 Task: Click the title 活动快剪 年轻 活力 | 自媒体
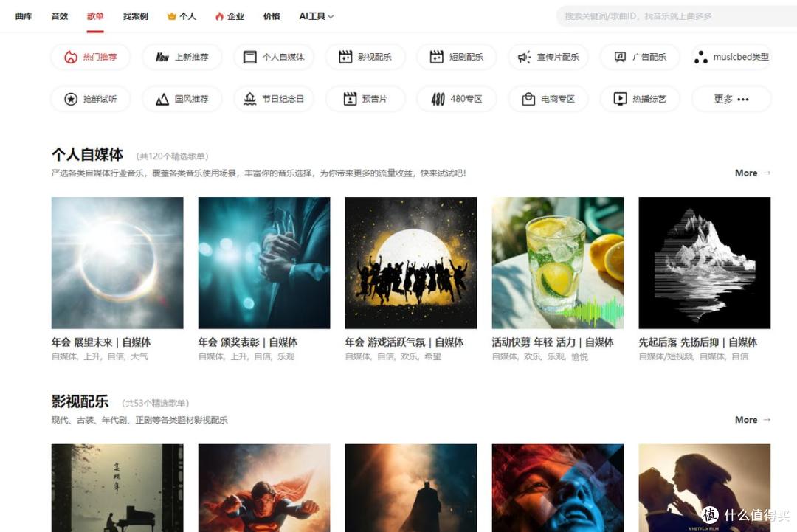click(x=553, y=342)
